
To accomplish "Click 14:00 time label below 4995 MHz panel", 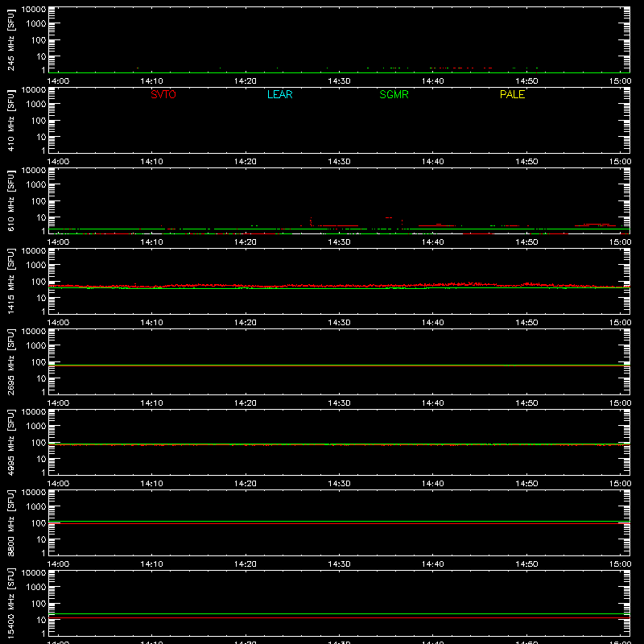I will click(58, 484).
